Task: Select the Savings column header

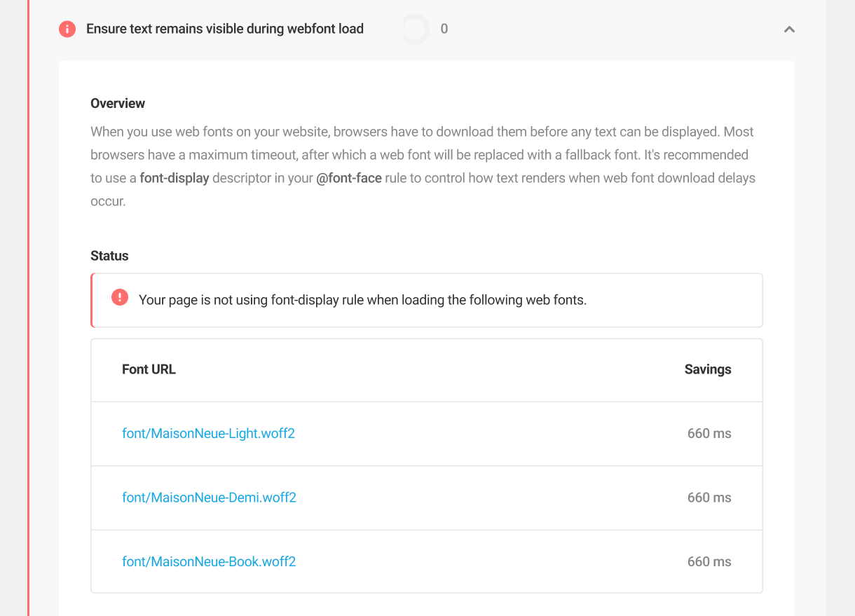Action: coord(707,369)
